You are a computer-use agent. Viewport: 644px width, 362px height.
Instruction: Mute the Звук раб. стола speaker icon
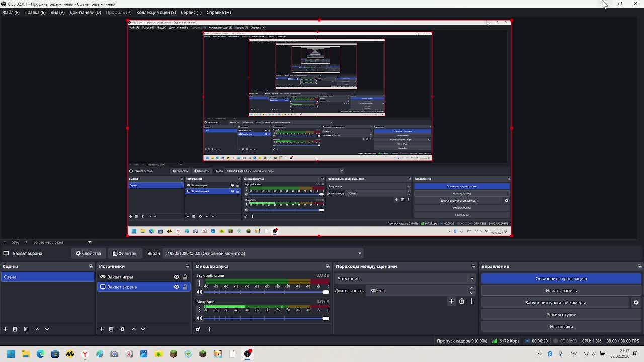pos(199,292)
